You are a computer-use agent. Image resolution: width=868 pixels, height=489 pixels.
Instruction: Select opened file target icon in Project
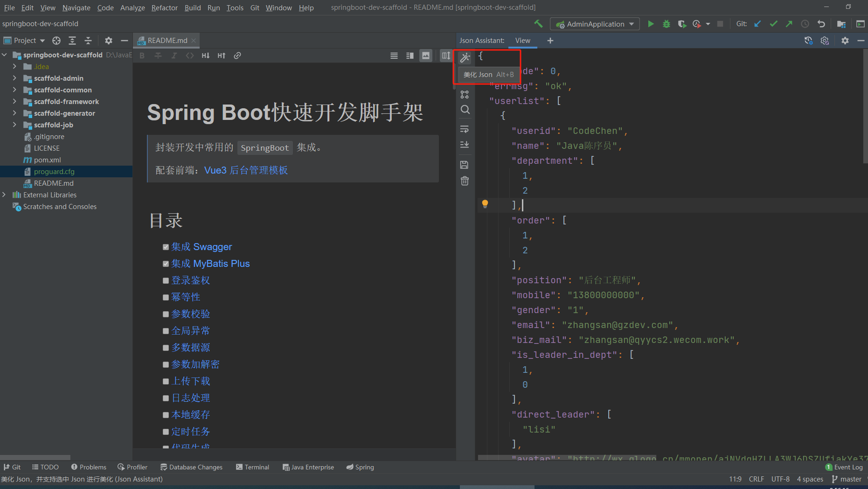point(56,41)
